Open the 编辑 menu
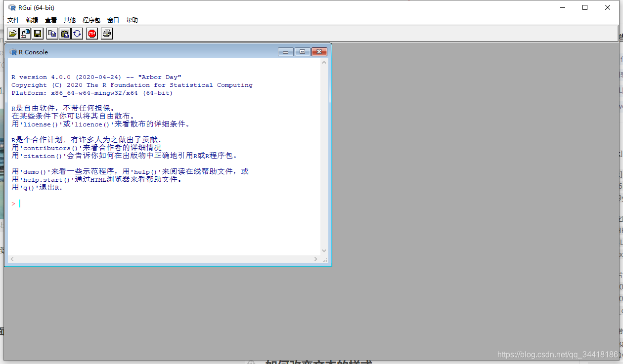 (x=32, y=20)
